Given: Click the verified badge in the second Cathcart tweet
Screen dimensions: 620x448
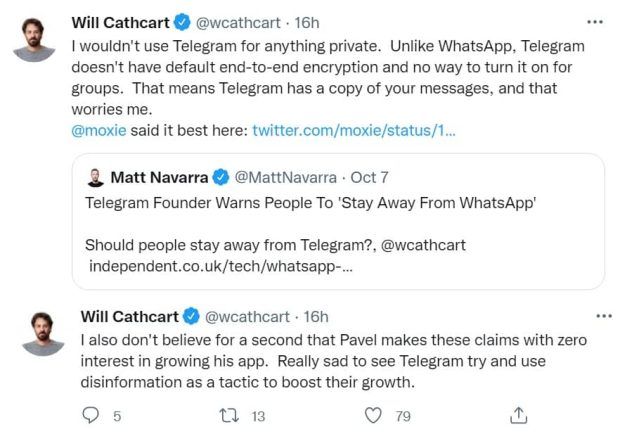Looking at the screenshot, I should [191, 316].
